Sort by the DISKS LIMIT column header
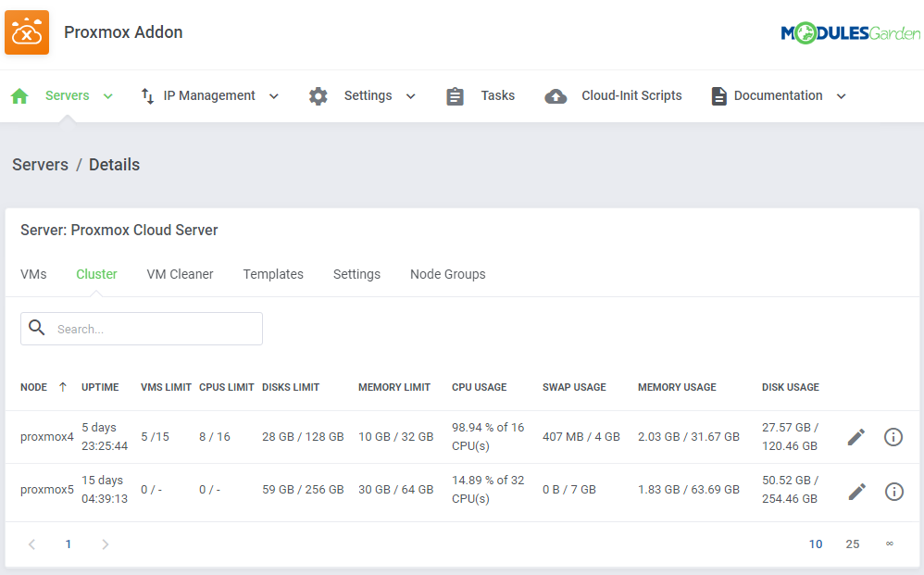 [x=291, y=387]
